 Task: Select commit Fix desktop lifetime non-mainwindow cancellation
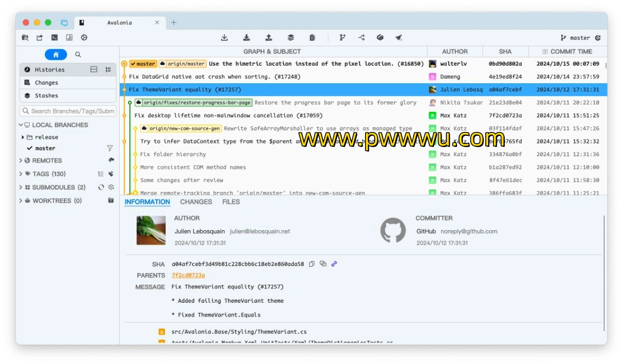pyautogui.click(x=363, y=115)
